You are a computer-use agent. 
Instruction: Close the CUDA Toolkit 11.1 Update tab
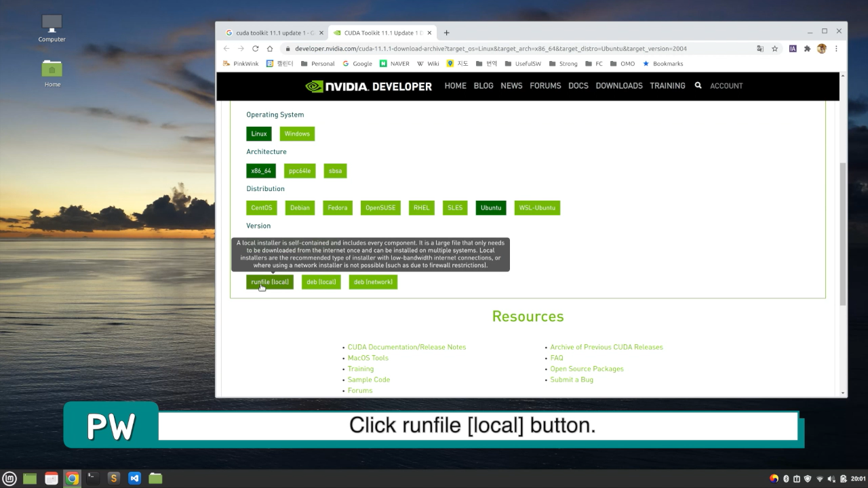429,33
